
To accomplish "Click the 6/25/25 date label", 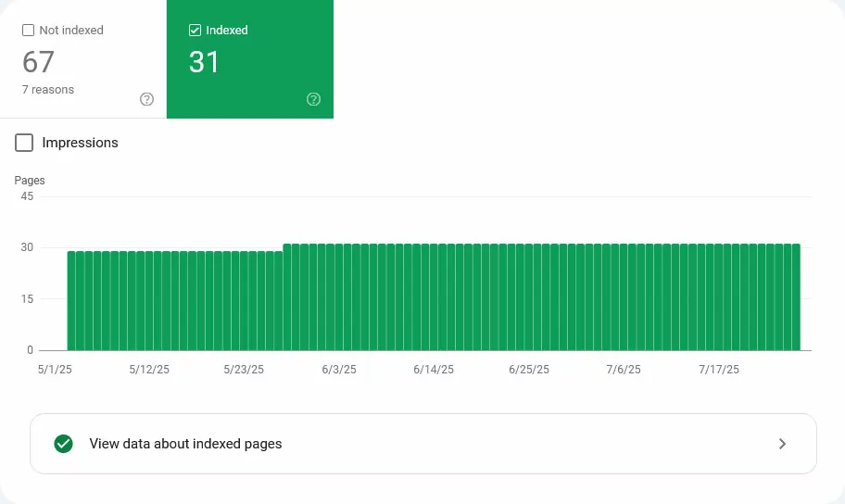I will [x=529, y=370].
